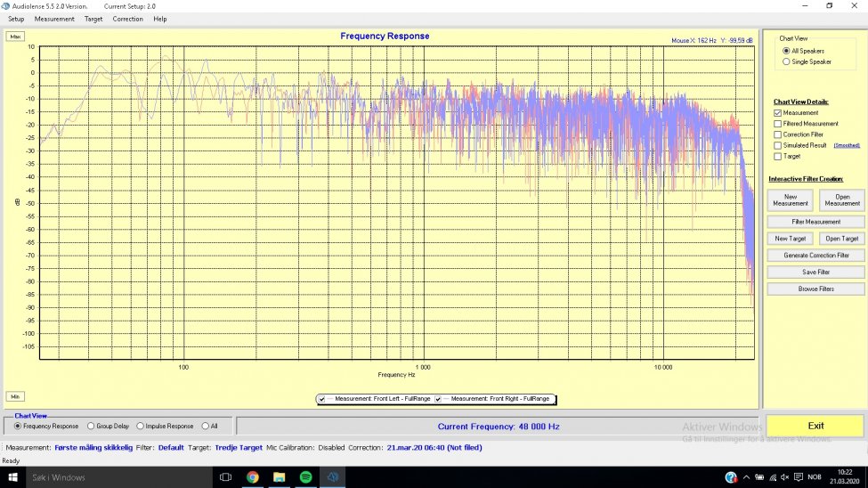Open the Measurement menu
The width and height of the screenshot is (868, 488).
54,19
